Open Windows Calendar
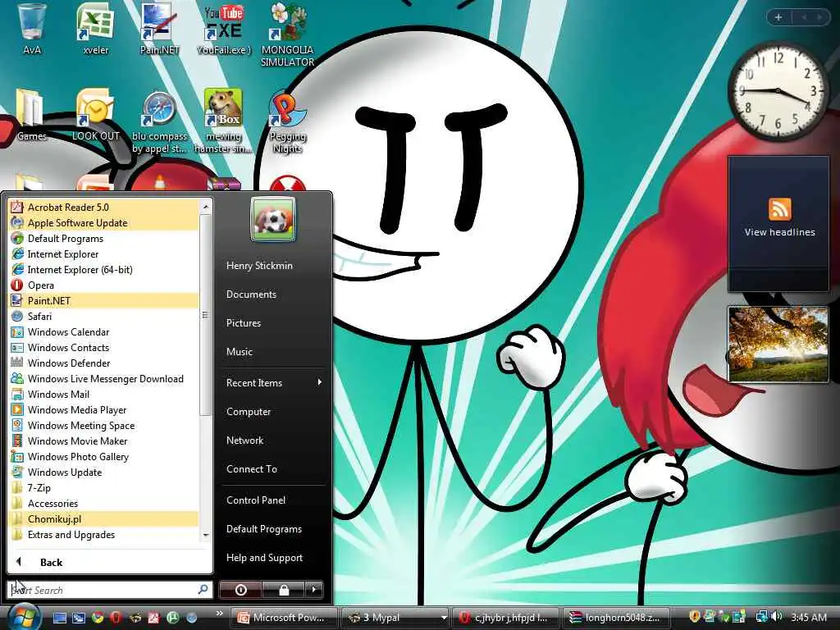840x630 pixels. click(104, 331)
